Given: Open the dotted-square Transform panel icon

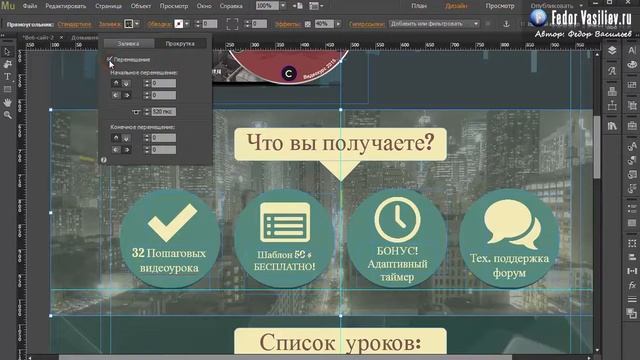Looking at the screenshot, I should pyautogui.click(x=632, y=243).
